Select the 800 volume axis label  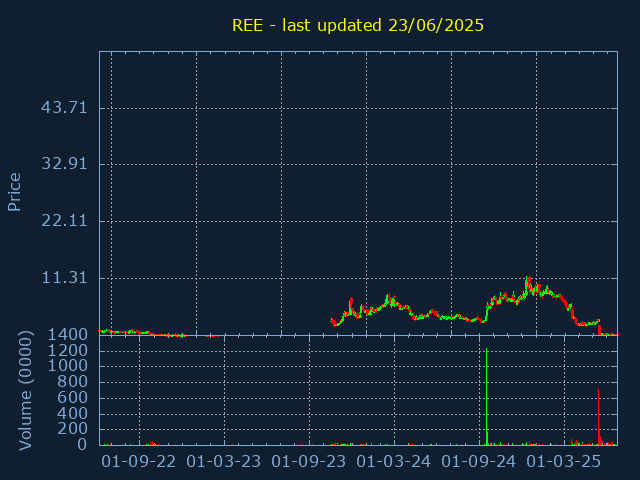(72, 381)
